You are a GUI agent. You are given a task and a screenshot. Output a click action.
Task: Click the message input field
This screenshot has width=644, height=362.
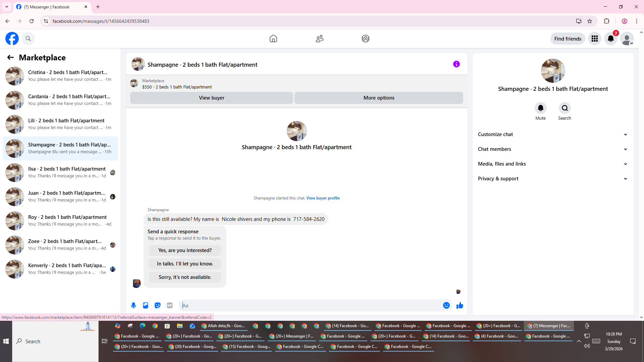click(x=310, y=305)
